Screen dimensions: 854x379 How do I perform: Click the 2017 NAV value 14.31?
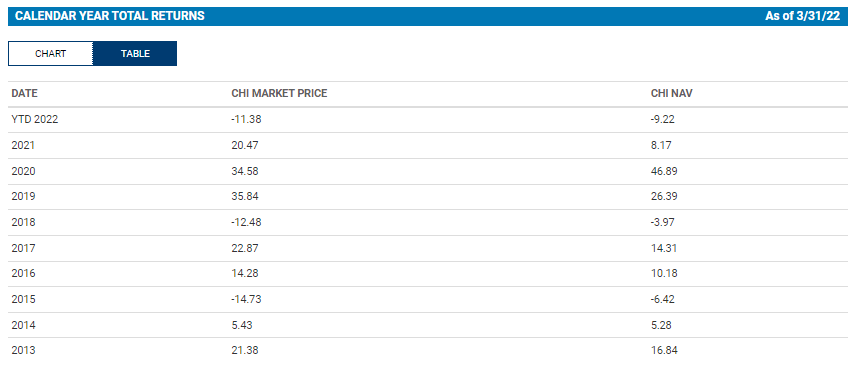[663, 249]
